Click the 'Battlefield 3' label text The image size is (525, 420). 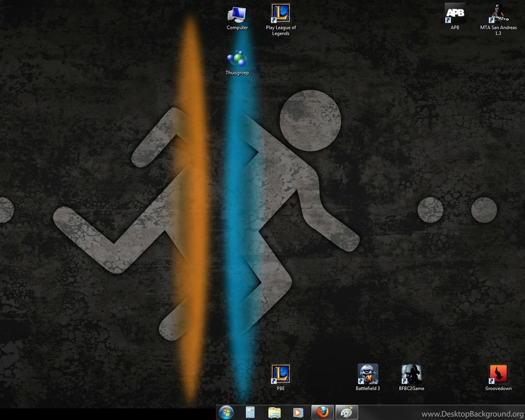pos(368,388)
